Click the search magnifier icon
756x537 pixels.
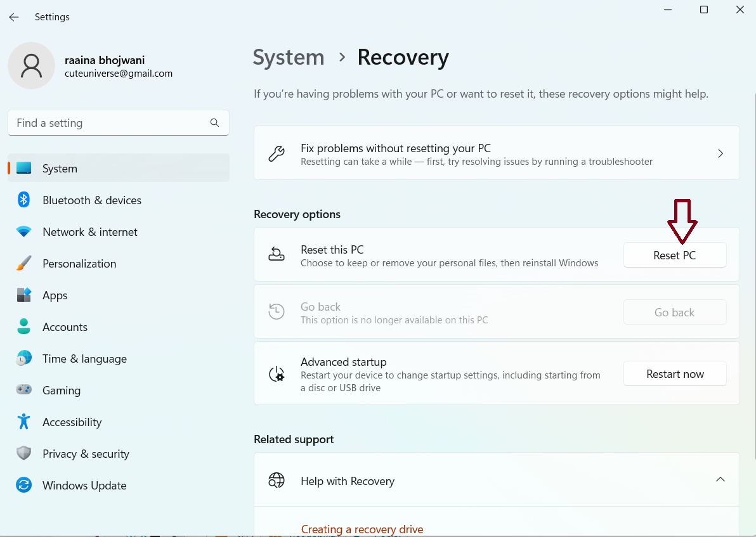tap(214, 123)
